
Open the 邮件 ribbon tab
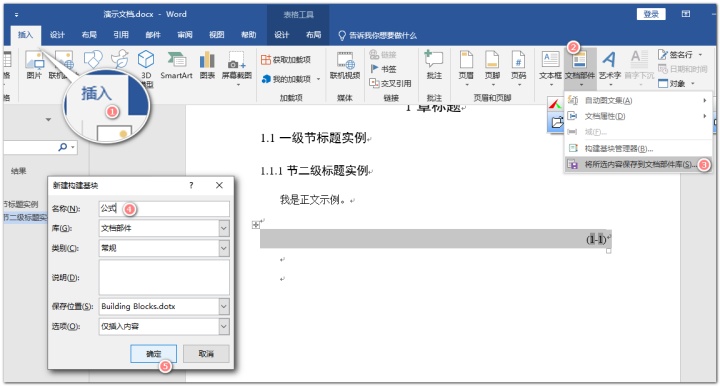(153, 35)
